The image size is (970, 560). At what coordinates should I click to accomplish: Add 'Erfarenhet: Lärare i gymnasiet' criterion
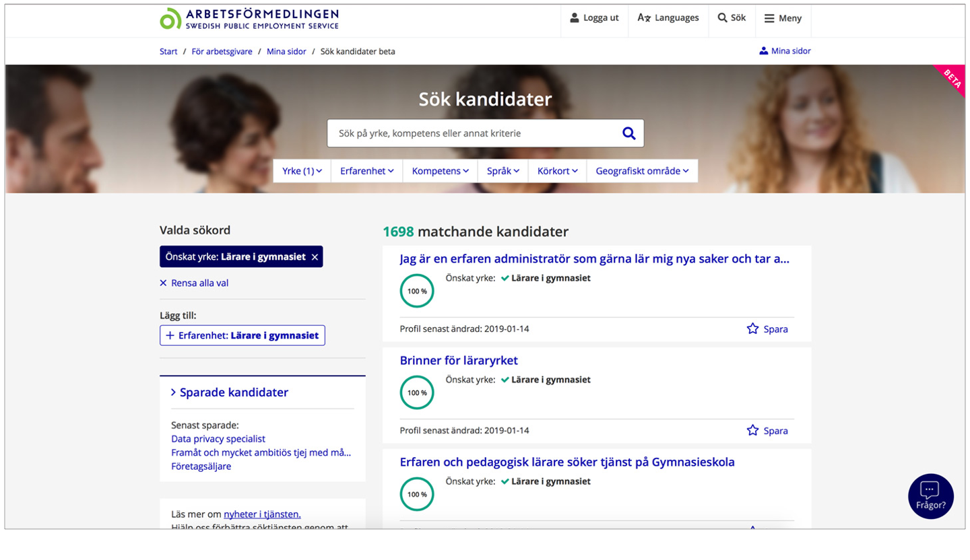pyautogui.click(x=243, y=335)
